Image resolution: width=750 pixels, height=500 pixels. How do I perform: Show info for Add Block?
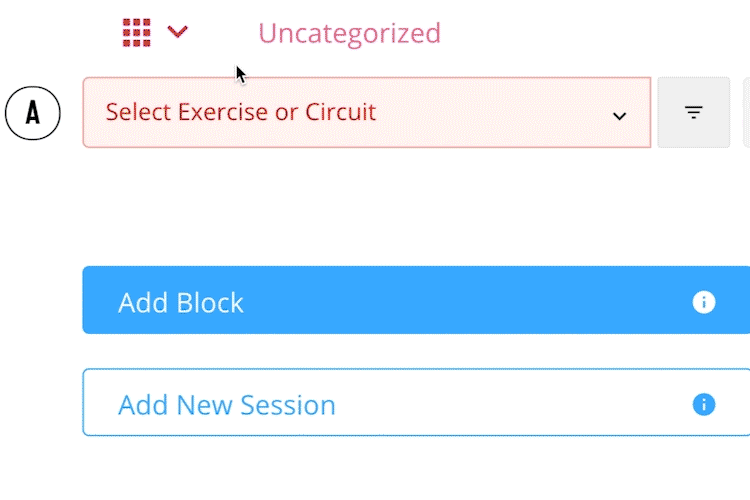coord(704,302)
